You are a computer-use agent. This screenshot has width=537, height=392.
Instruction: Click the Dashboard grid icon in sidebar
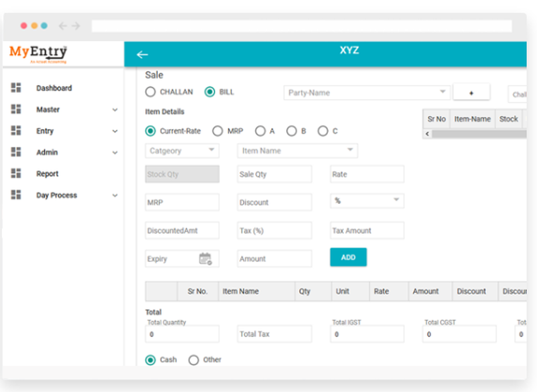tap(16, 88)
